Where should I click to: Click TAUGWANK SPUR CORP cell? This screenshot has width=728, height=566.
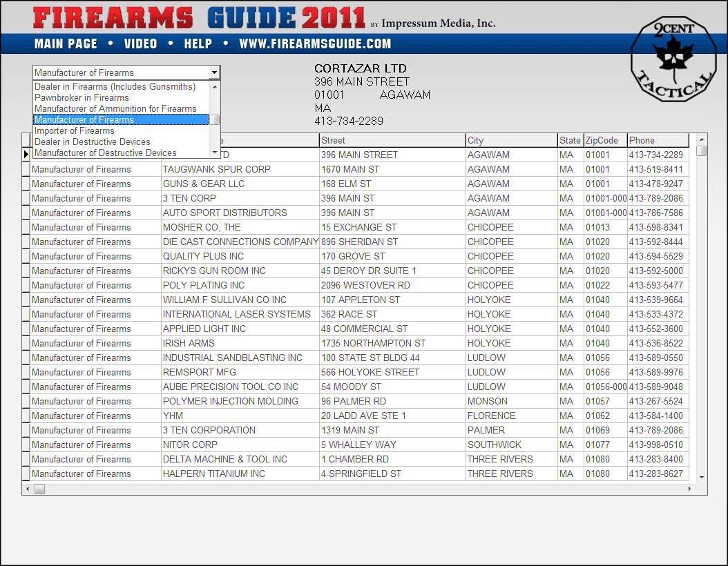tap(240, 169)
